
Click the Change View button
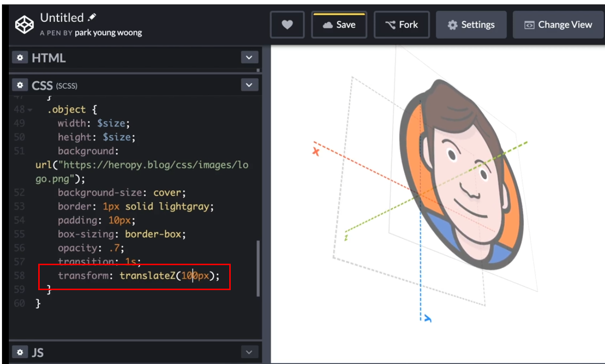pyautogui.click(x=558, y=25)
